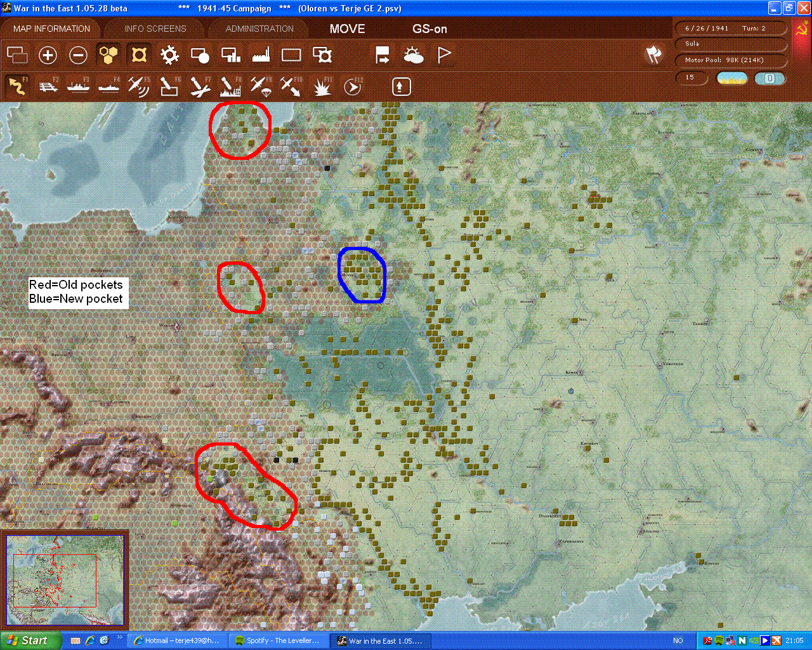
Task: Click the white pennant flag icon
Action: (444, 55)
